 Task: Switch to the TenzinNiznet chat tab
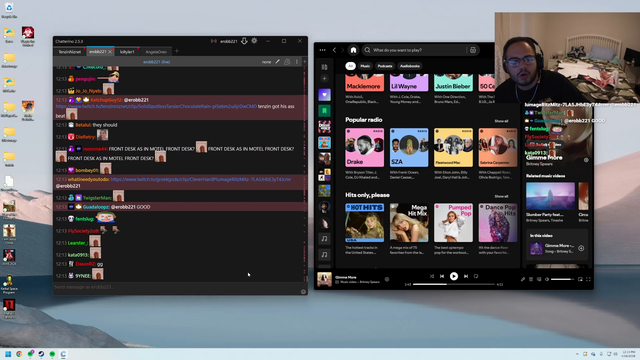click(69, 52)
